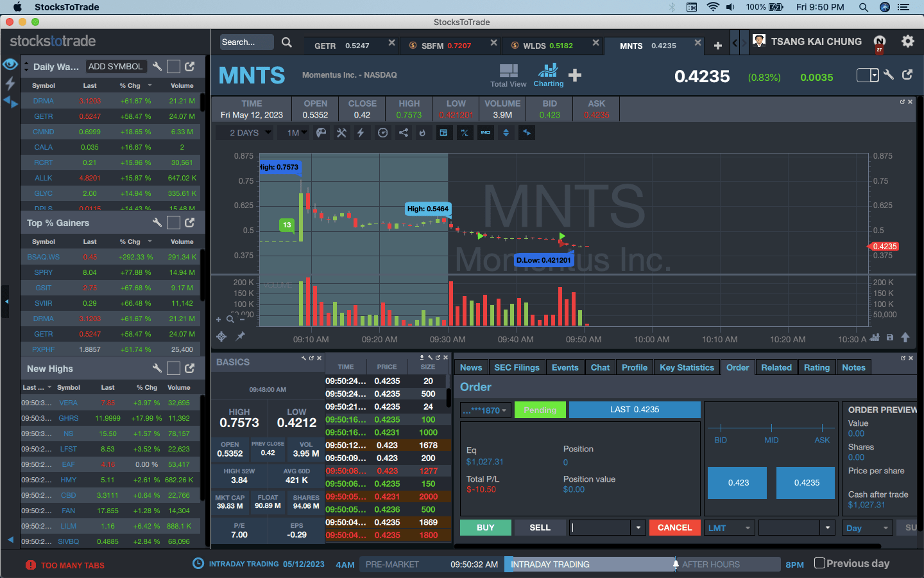The width and height of the screenshot is (924, 578).
Task: Click the share icon in chart toolbar
Action: pyautogui.click(x=403, y=133)
